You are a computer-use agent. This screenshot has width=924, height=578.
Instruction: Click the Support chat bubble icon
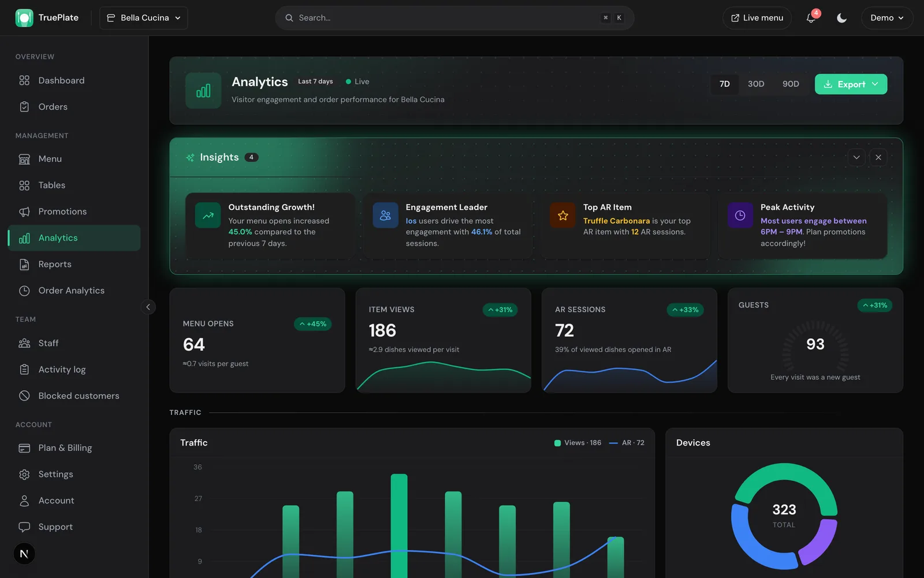[24, 527]
